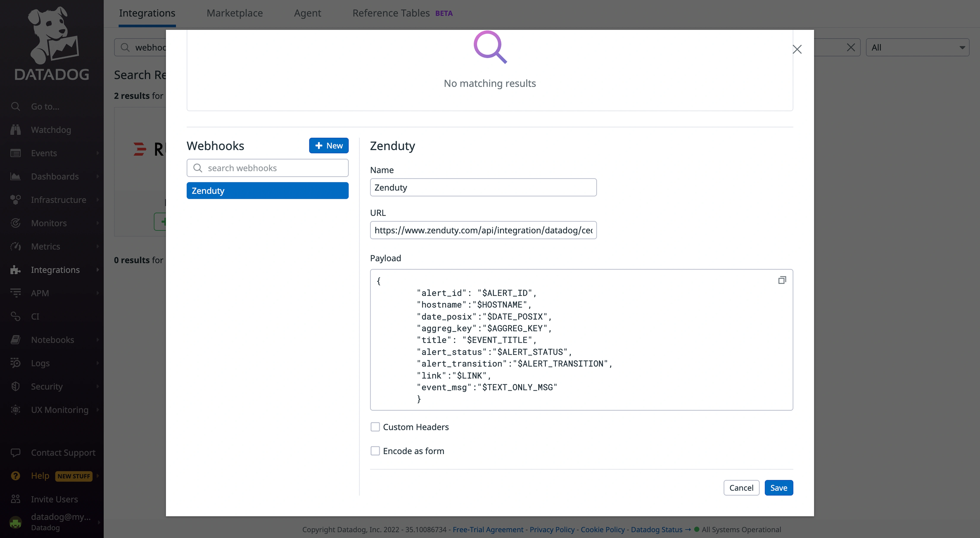Enable the Custom Headers checkbox
Screen dimensions: 980x538
[375, 427]
